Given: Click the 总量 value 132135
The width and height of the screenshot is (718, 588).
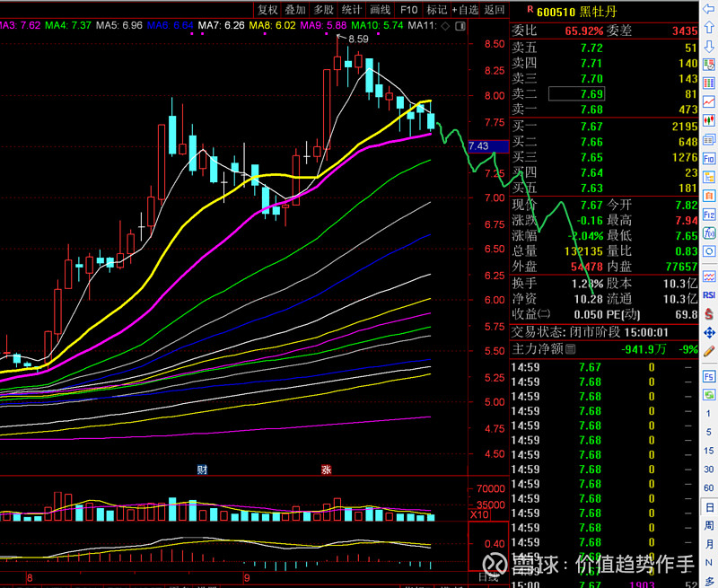Looking at the screenshot, I should click(583, 251).
